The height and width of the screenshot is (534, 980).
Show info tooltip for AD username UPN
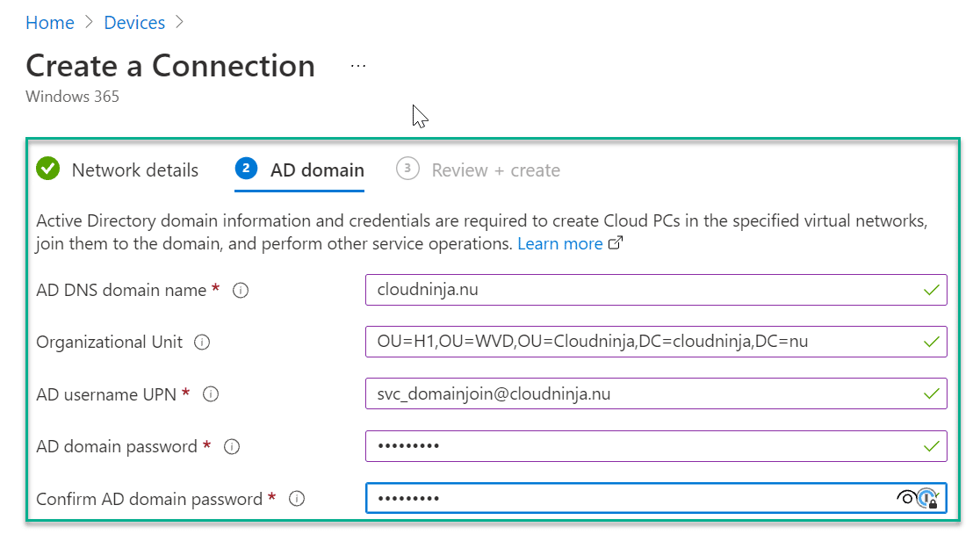tap(211, 394)
